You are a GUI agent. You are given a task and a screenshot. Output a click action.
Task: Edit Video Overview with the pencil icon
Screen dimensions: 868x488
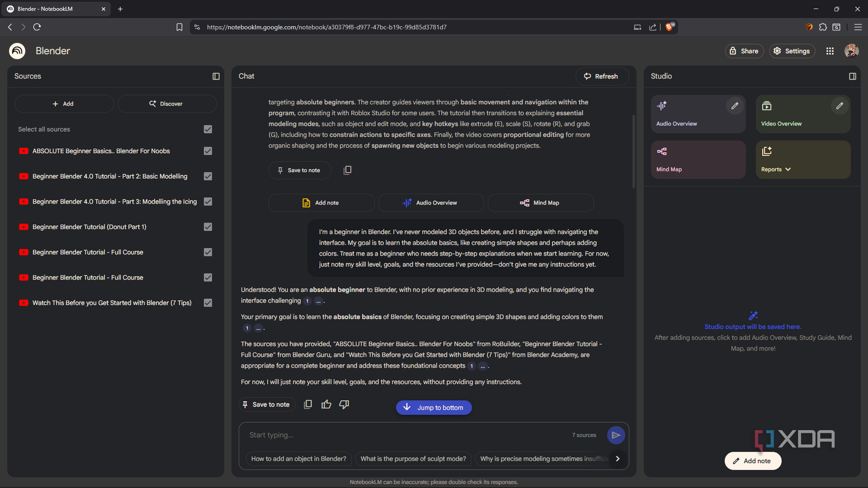(839, 106)
